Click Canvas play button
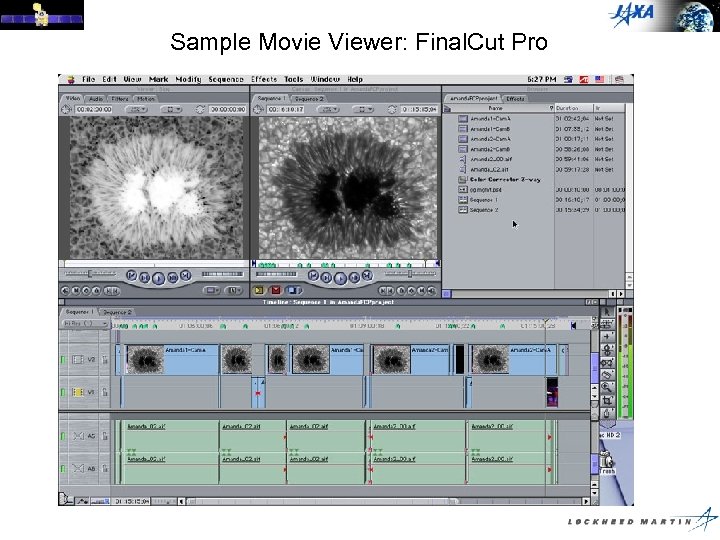 point(340,278)
